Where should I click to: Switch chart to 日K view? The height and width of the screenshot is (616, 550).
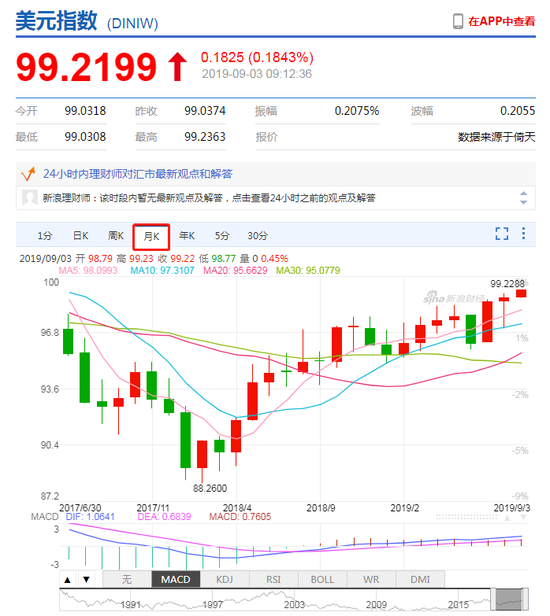(x=81, y=236)
